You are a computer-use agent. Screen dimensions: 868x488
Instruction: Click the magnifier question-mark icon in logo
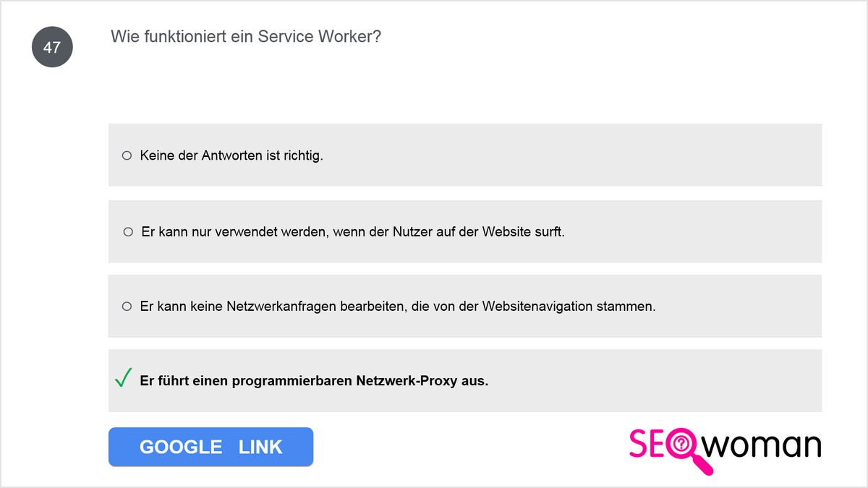click(682, 450)
